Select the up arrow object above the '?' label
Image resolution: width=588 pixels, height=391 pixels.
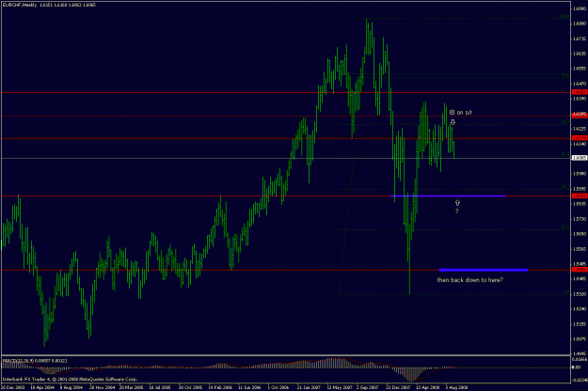457,203
